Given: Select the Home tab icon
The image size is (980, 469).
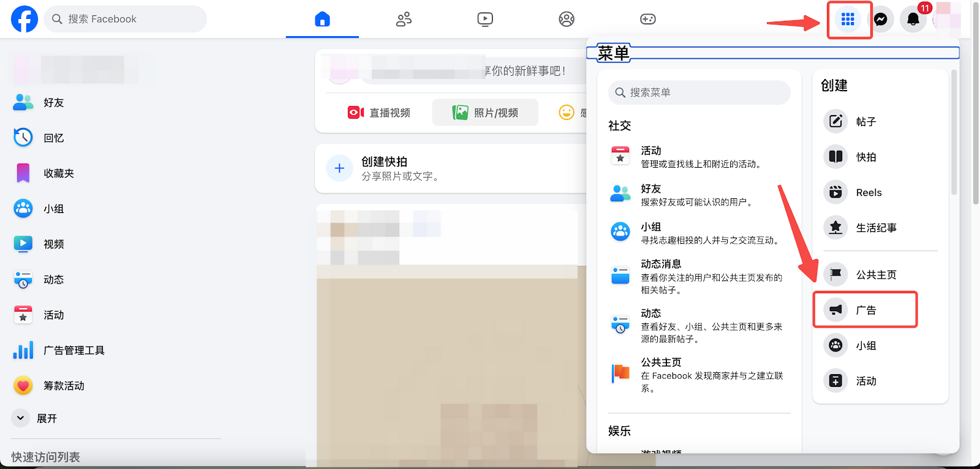Looking at the screenshot, I should pos(322,19).
